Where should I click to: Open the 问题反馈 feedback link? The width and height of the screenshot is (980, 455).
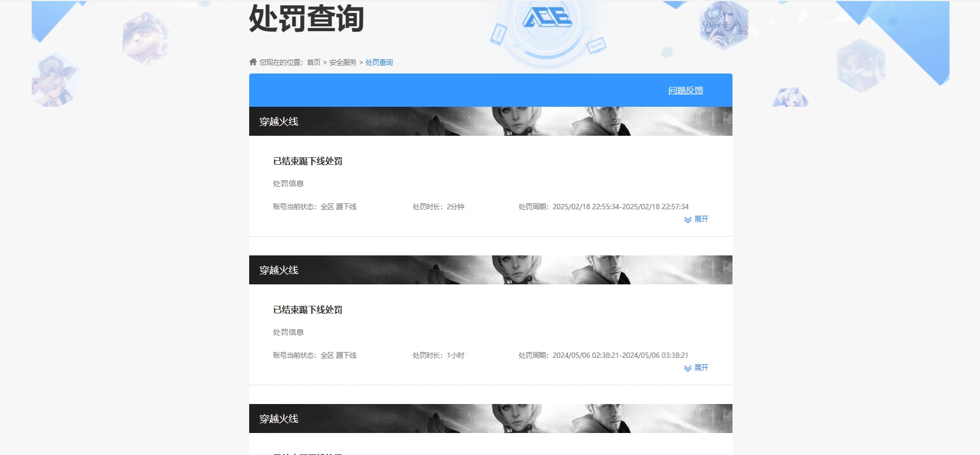coord(686,90)
